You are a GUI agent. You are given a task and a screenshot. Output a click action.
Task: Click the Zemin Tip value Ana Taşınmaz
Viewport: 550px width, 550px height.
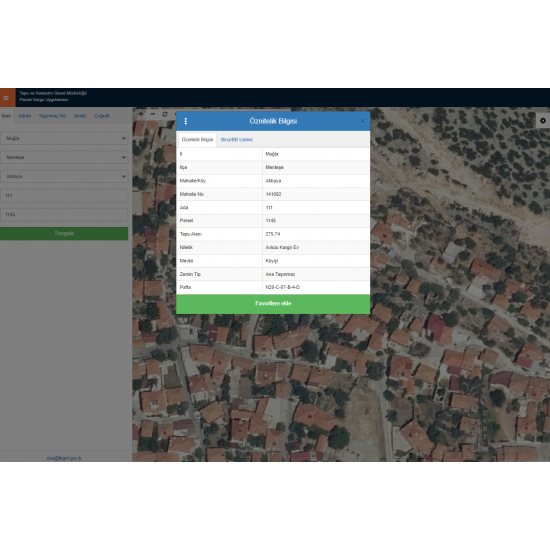click(x=280, y=274)
